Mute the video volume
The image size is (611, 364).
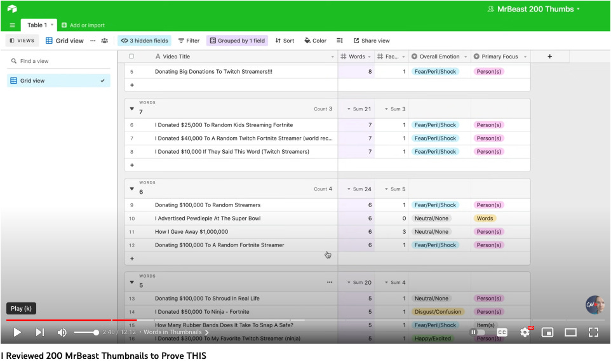(x=62, y=332)
